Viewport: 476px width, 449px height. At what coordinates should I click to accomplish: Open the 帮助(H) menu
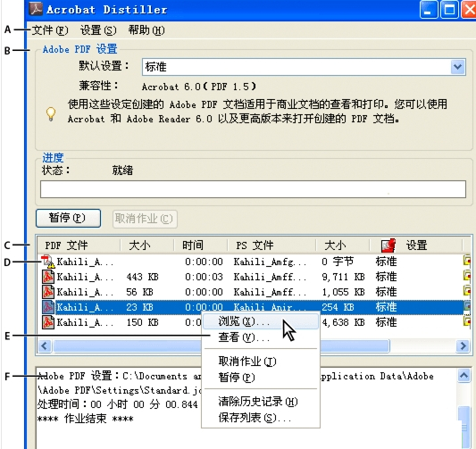(146, 30)
